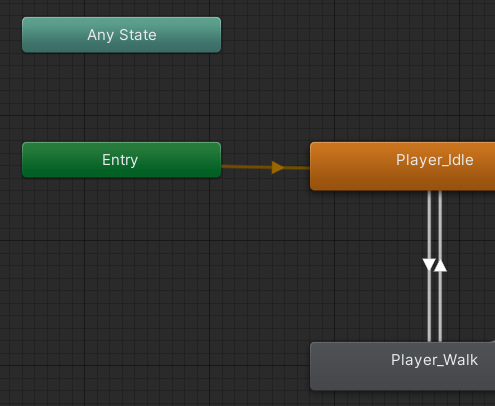Select the green Entry node

coord(121,160)
